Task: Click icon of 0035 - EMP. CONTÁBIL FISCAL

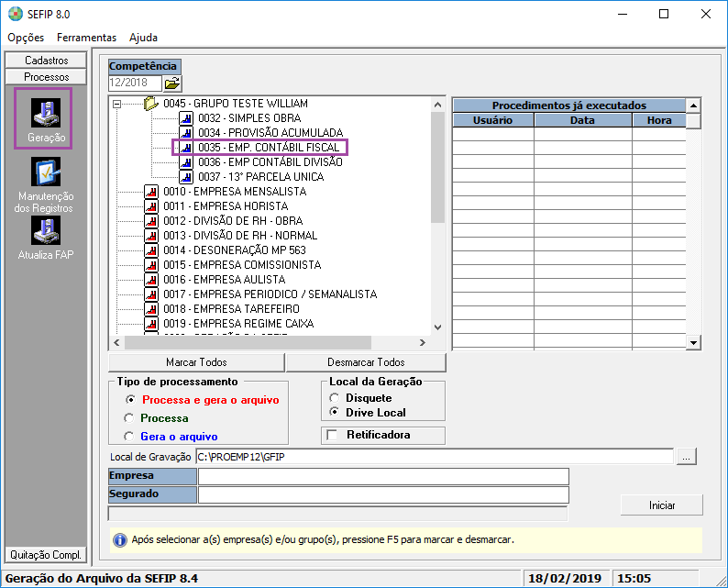Action: (186, 148)
